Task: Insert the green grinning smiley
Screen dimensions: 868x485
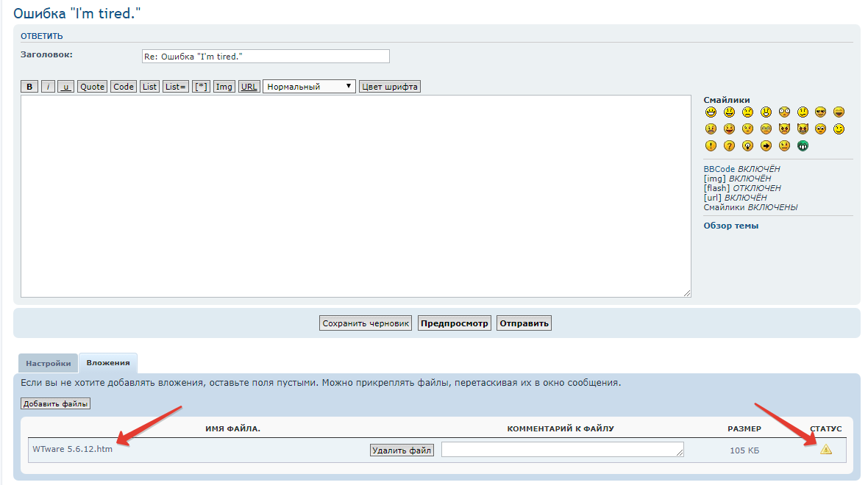Action: (x=803, y=145)
